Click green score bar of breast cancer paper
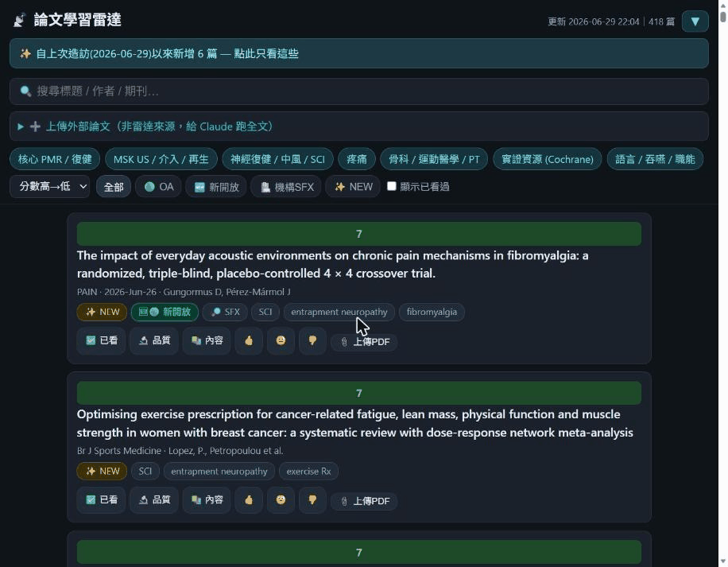 click(359, 394)
